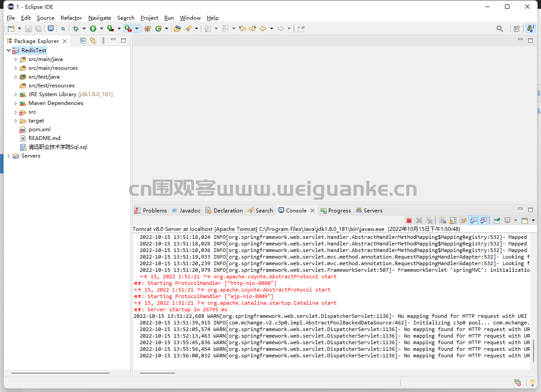This screenshot has width=541, height=392.
Task: Click the Open Type icon
Action: pos(177,29)
